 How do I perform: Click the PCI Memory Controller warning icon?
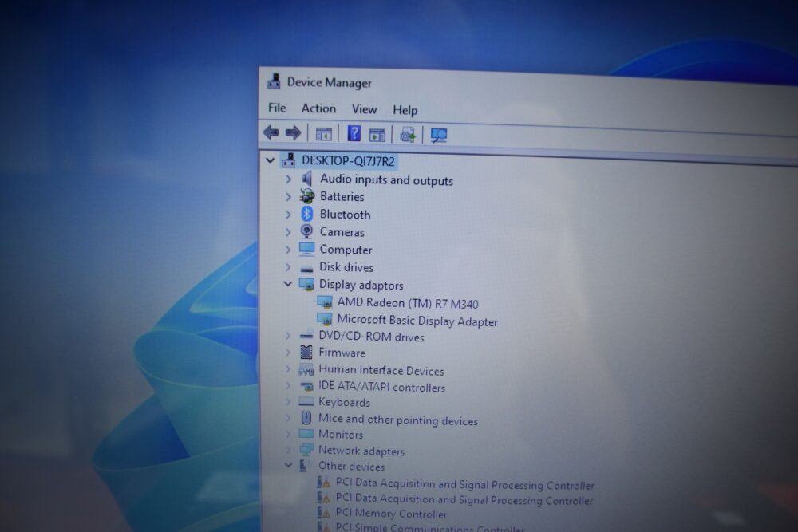click(323, 513)
